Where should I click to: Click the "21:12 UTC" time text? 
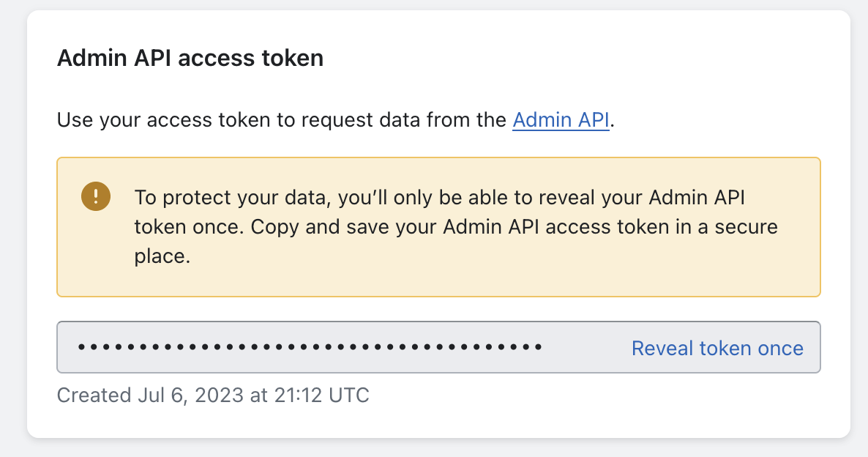point(321,395)
